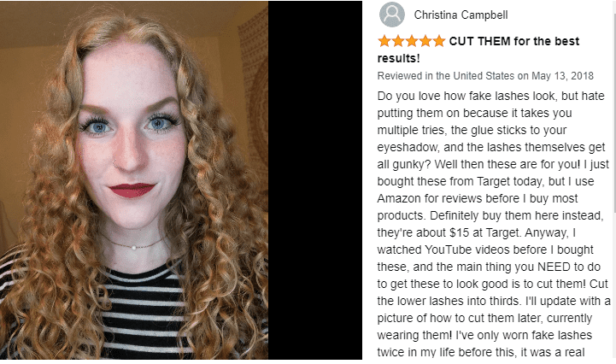Open the Christina Campbell profile name
The height and width of the screenshot is (364, 616).
(461, 15)
